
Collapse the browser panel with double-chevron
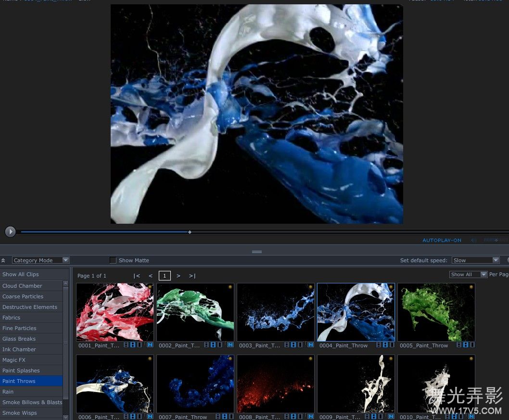[x=3, y=260]
